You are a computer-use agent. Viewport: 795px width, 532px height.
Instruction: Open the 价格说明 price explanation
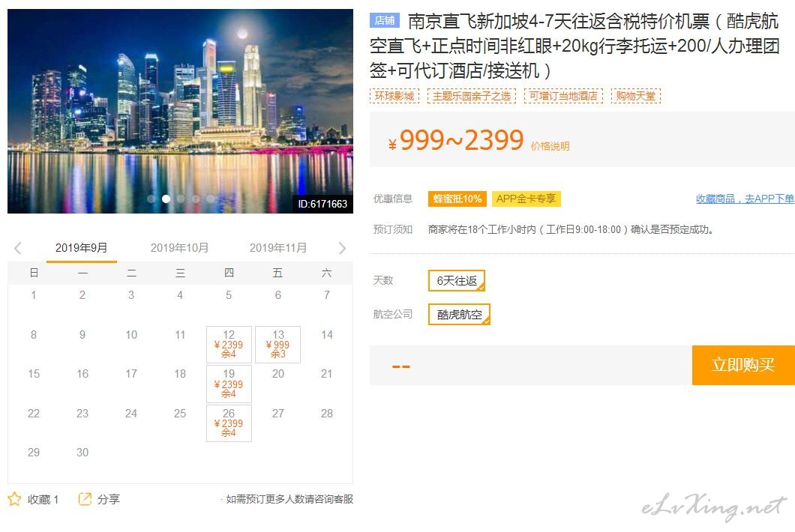(x=550, y=146)
